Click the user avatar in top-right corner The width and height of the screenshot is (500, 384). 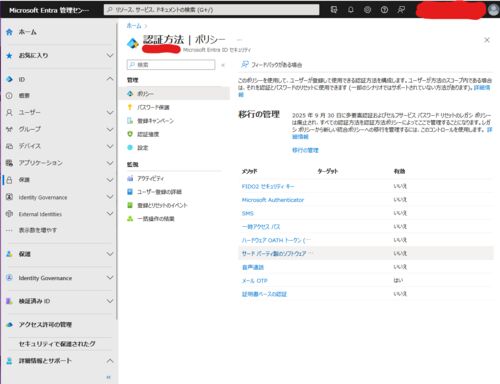493,10
